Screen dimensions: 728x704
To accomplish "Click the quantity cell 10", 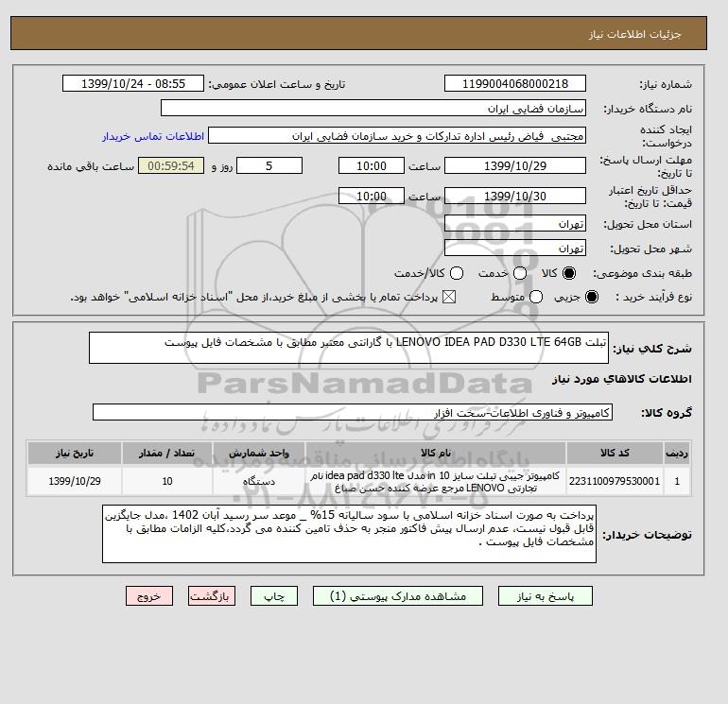I will 167,481.
